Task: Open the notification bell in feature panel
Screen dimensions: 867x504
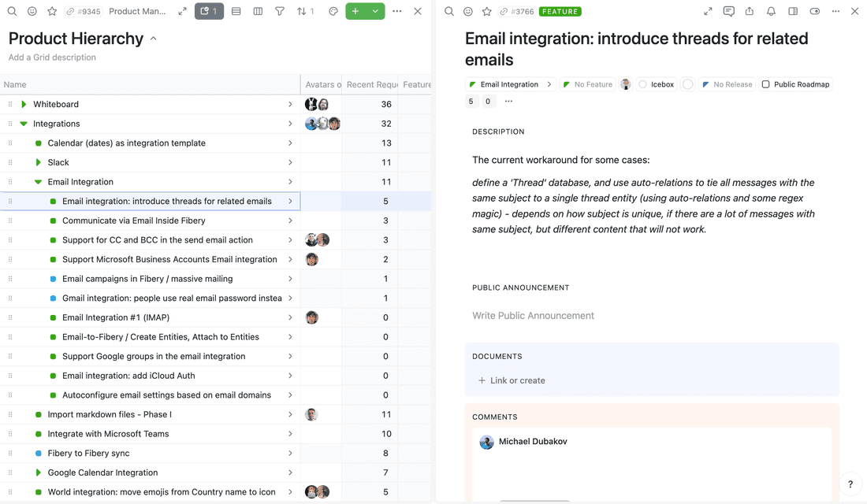Action: pos(771,12)
